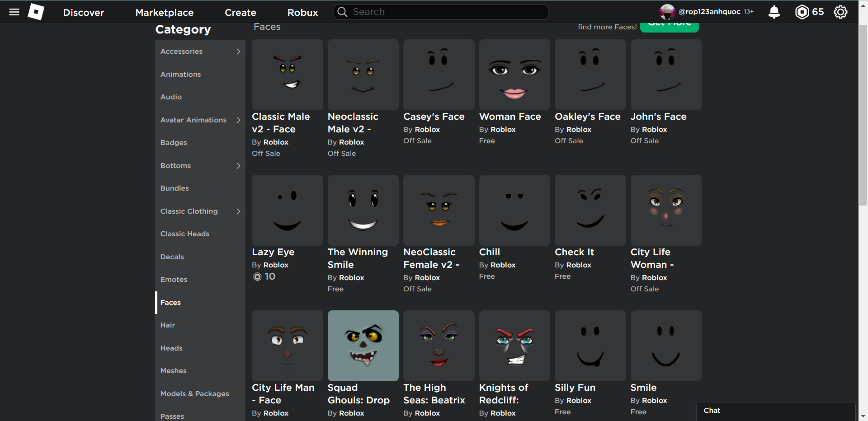This screenshot has width=868, height=421.
Task: Open the Create tab
Action: (241, 13)
